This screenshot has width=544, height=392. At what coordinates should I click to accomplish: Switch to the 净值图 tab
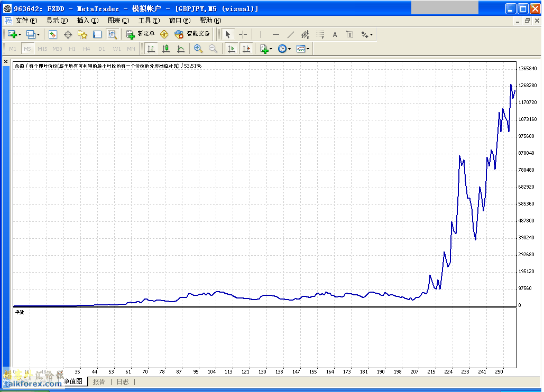click(x=73, y=381)
